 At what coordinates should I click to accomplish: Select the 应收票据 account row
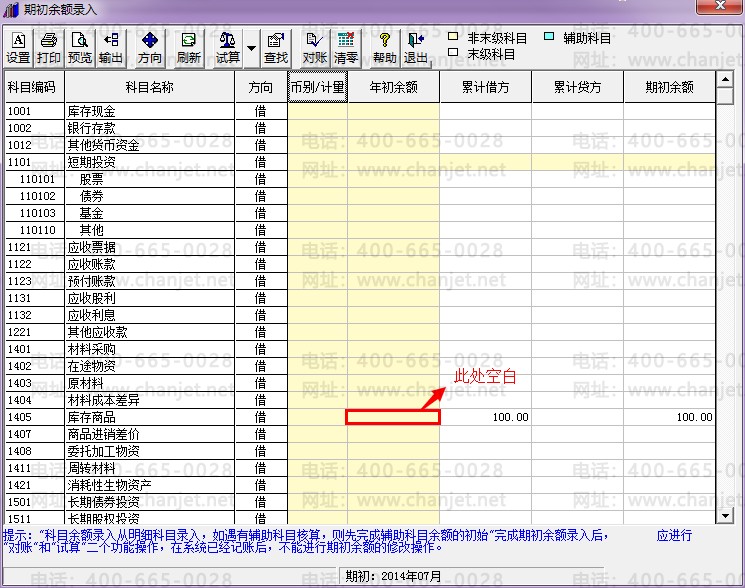[360, 247]
